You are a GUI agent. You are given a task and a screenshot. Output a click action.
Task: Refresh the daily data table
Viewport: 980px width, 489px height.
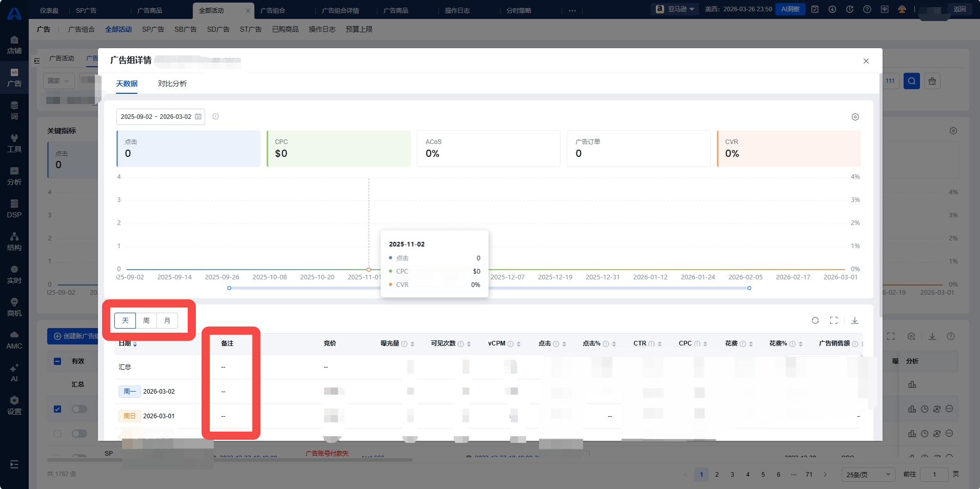click(815, 320)
